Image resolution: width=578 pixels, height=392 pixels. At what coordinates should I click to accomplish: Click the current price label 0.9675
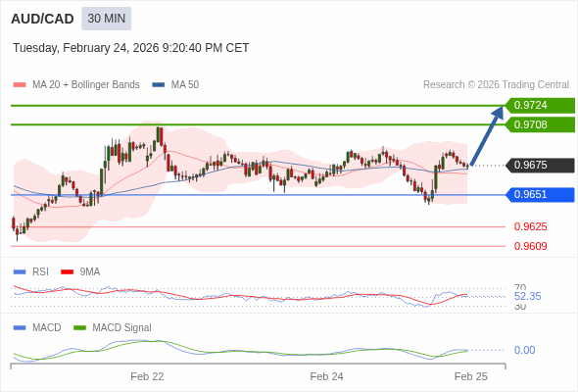click(x=540, y=165)
